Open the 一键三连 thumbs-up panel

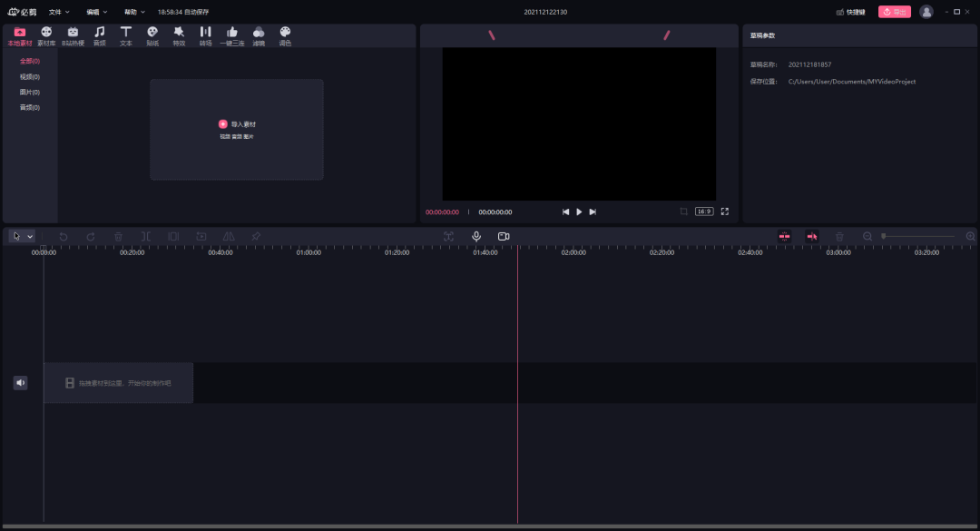[x=232, y=36]
